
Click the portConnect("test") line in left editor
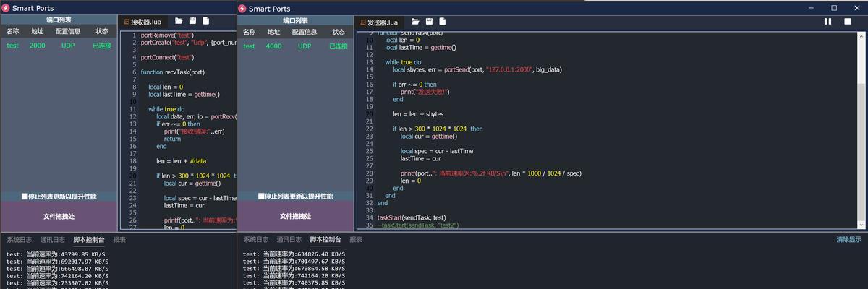168,57
